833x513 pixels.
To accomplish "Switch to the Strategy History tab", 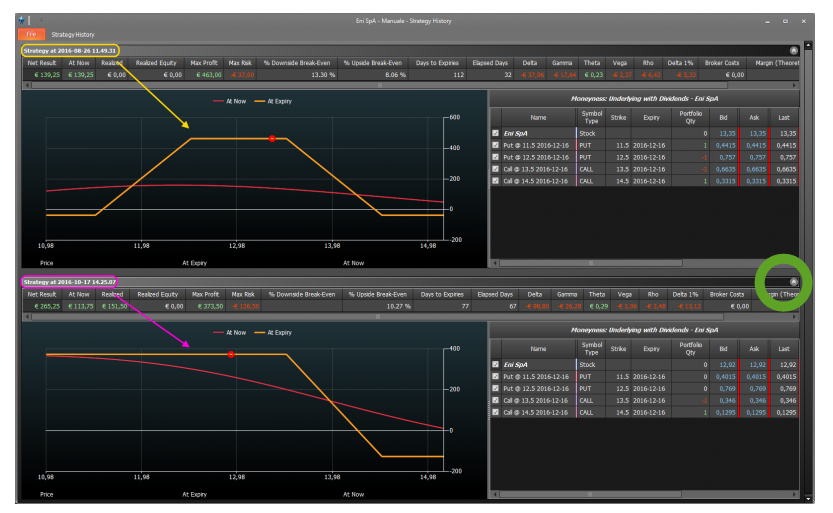I will pos(73,35).
